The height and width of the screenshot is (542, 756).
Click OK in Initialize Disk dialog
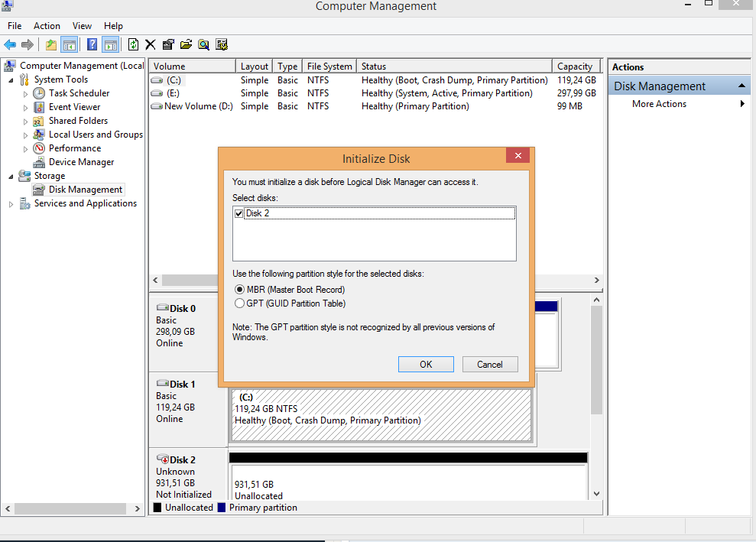(426, 365)
